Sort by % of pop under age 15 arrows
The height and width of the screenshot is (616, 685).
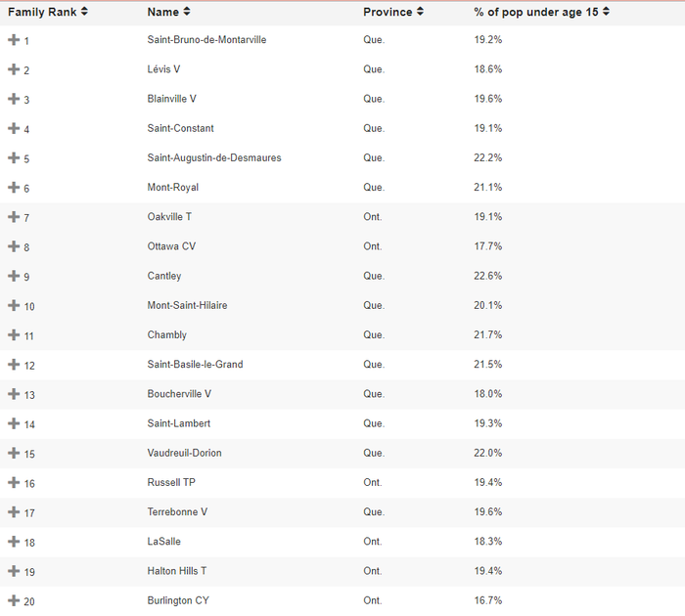(606, 12)
